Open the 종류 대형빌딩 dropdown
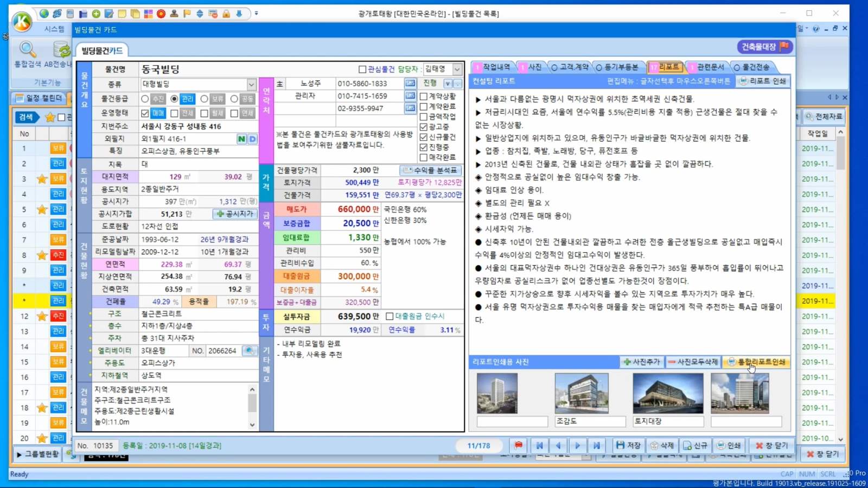The height and width of the screenshot is (488, 868). point(251,84)
